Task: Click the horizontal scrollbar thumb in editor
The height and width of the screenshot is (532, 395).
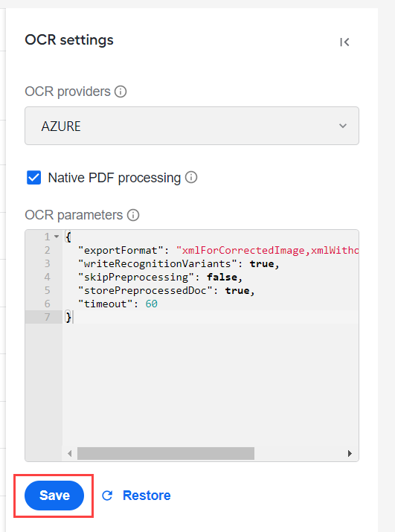Action: (x=166, y=454)
